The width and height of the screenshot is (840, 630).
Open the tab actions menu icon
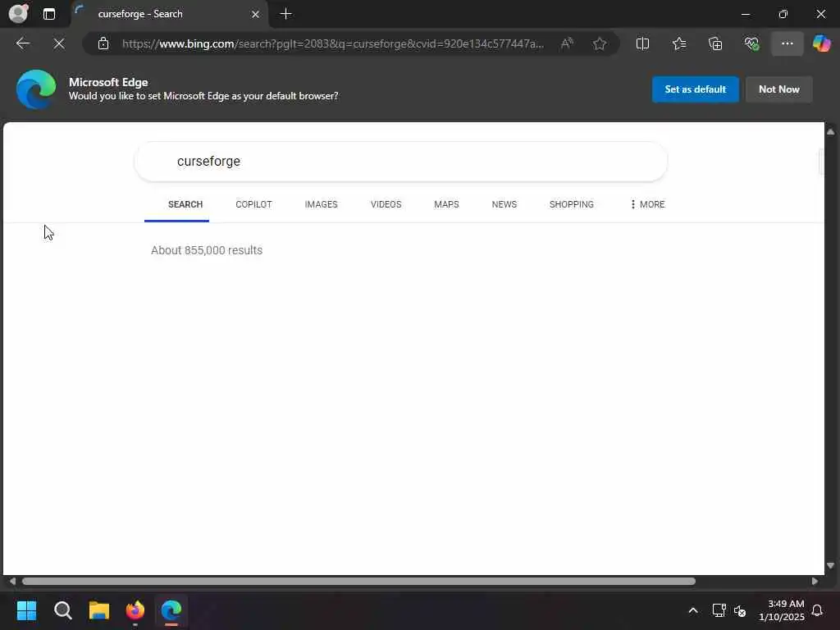coord(48,14)
